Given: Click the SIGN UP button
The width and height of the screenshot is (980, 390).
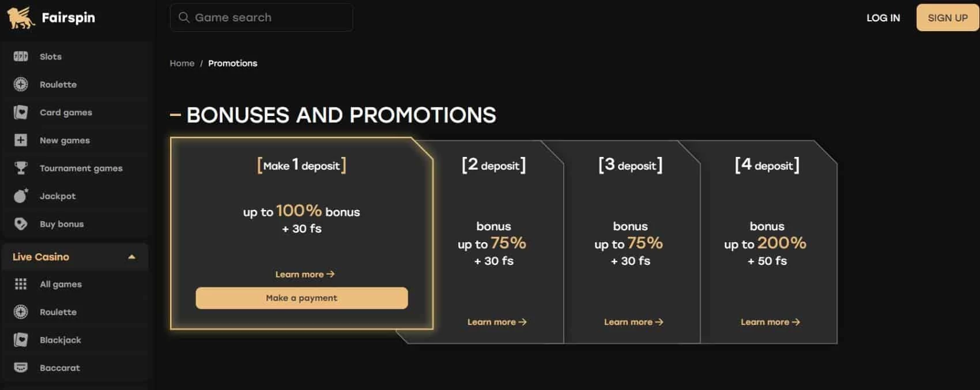Looking at the screenshot, I should click(x=947, y=18).
